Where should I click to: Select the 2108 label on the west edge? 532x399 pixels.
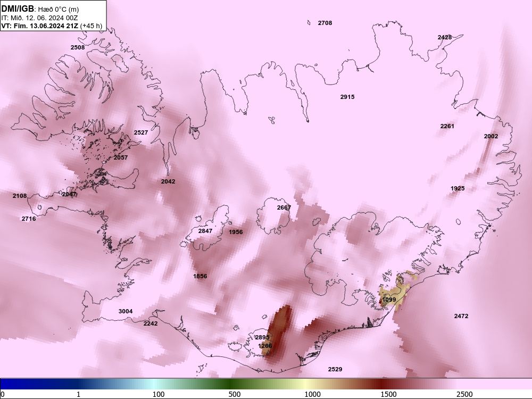(x=20, y=196)
